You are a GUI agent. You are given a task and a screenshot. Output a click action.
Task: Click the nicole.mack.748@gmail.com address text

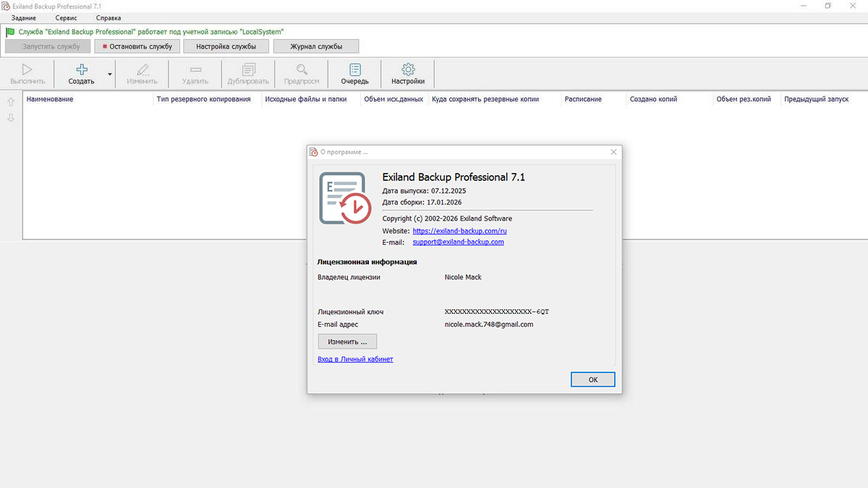click(x=489, y=325)
